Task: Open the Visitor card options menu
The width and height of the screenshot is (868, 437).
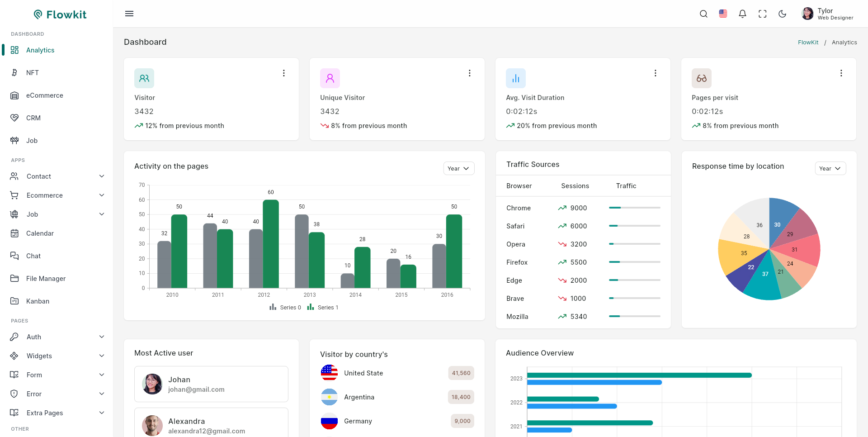Action: (284, 72)
